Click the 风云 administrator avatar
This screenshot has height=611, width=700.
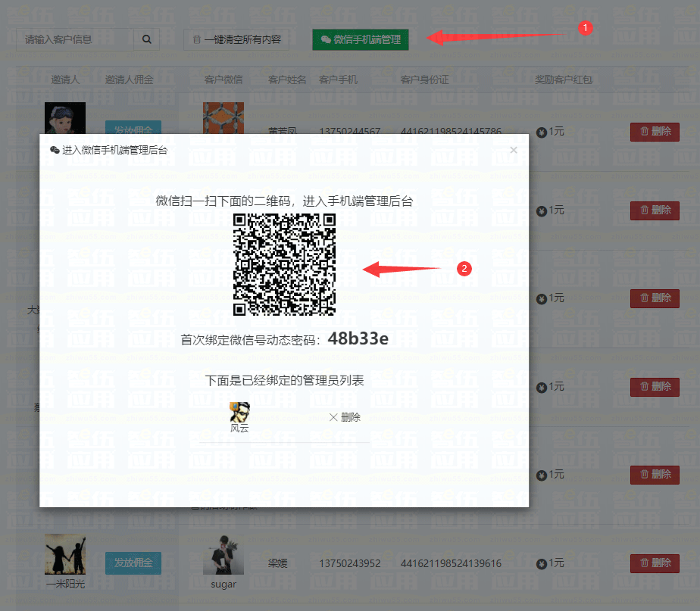(239, 412)
